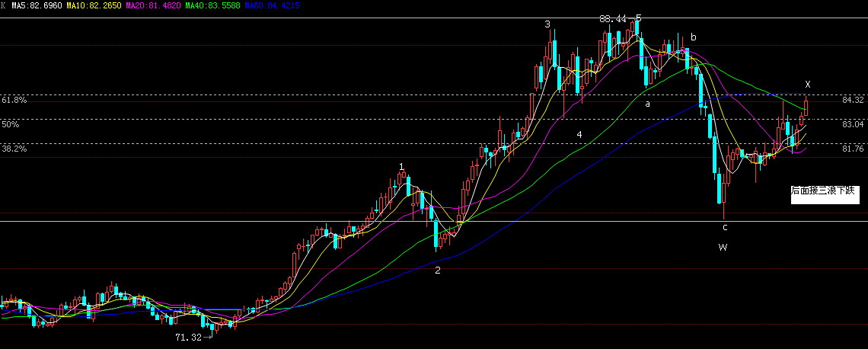Screen dimensions: 868x349
Task: Click the blue MA60 indicator label
Action: [273, 5]
